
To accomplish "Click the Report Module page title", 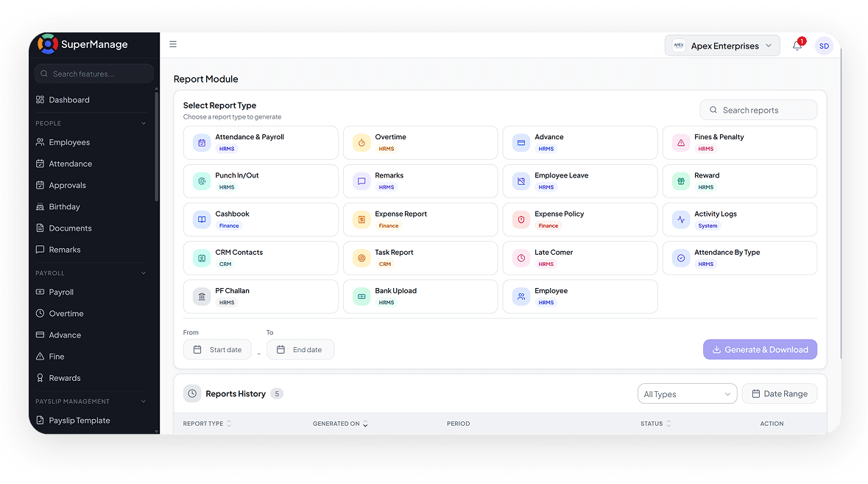I will [206, 79].
